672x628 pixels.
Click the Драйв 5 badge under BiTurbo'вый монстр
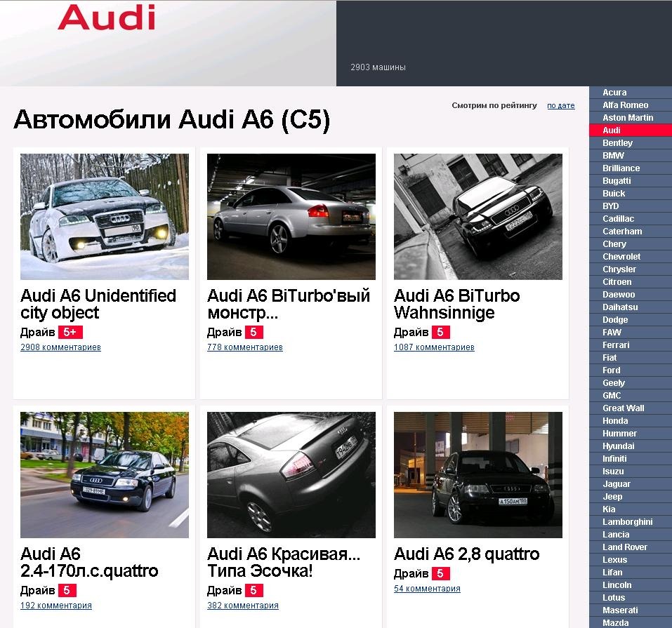pos(253,332)
